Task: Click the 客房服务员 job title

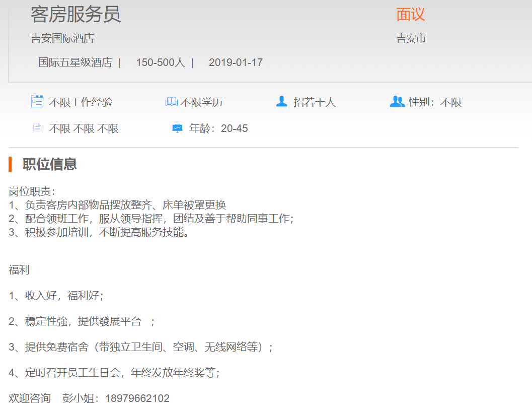Action: tap(75, 15)
